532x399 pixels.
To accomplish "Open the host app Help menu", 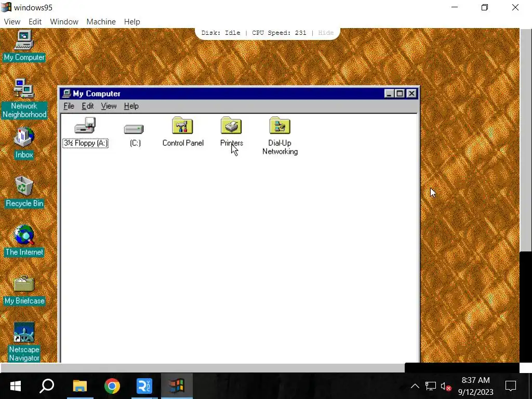I will (x=132, y=22).
